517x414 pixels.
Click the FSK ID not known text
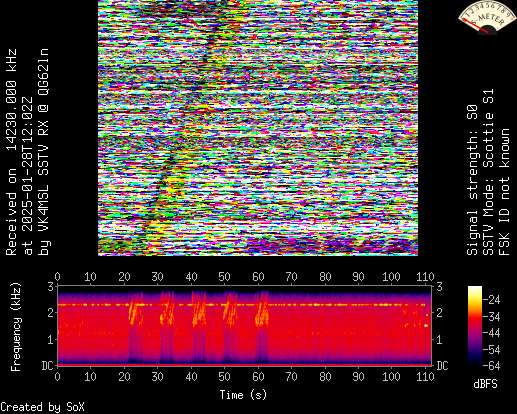coord(505,192)
